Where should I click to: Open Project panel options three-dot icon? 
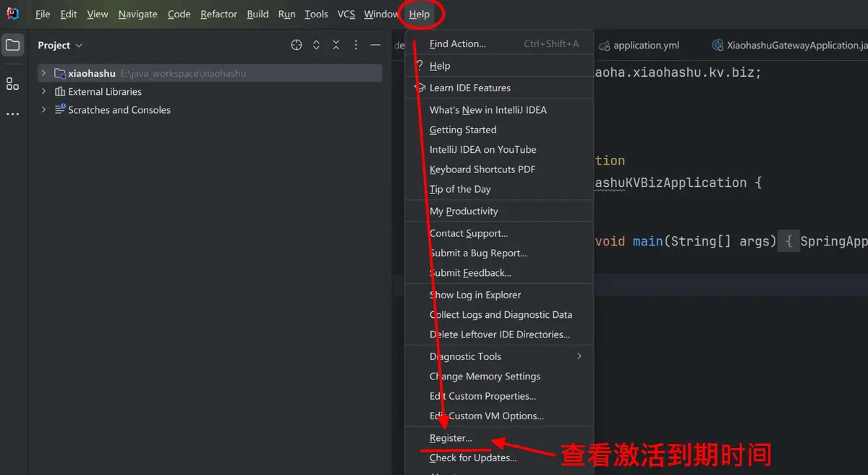[x=355, y=45]
